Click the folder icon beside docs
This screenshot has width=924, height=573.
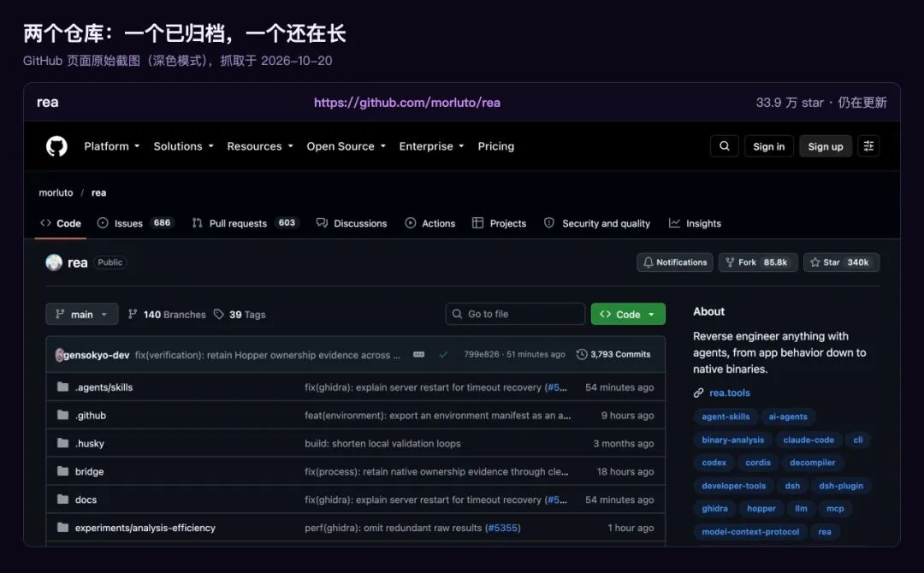[x=62, y=499]
